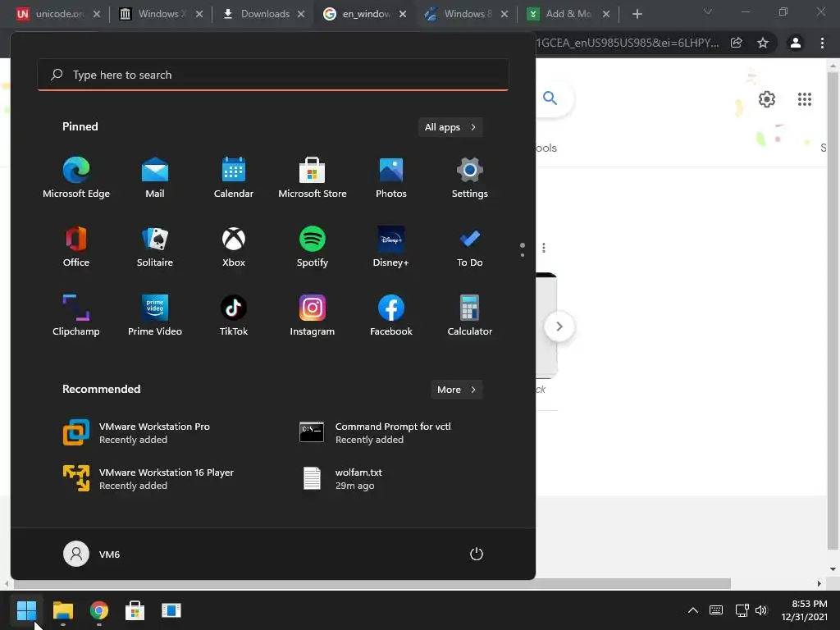This screenshot has height=630, width=840.
Task: Launch the Mail app
Action: pyautogui.click(x=155, y=178)
